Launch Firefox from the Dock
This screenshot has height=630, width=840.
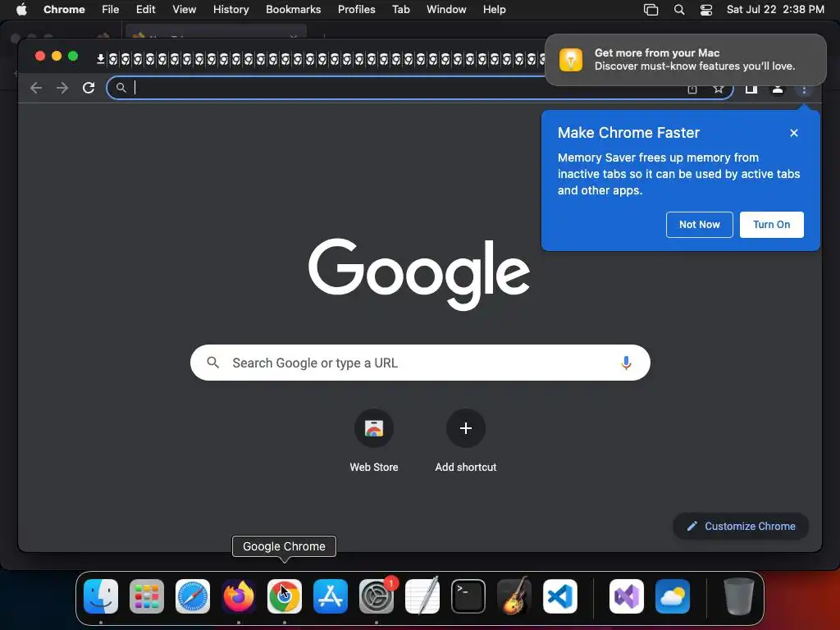239,596
